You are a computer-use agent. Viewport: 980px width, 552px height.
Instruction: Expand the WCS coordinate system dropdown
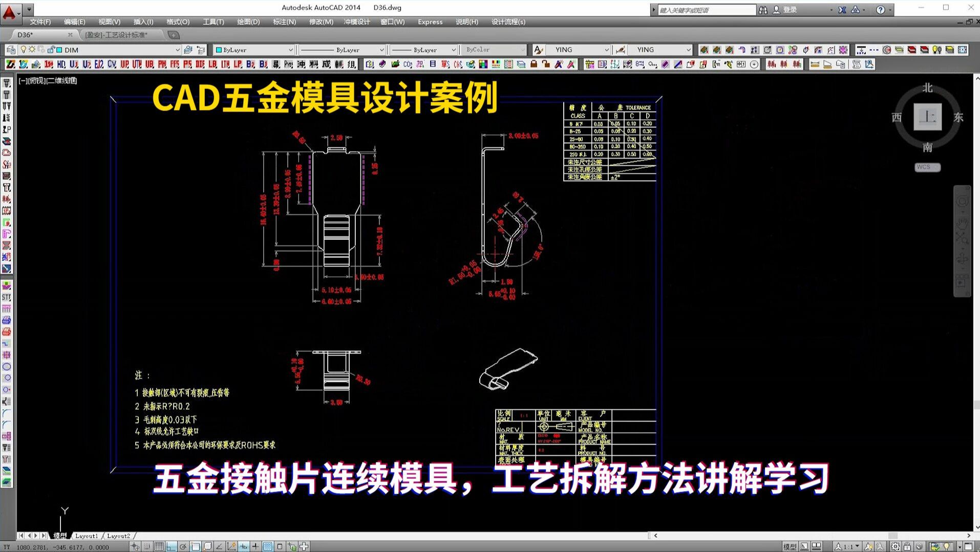coord(927,167)
